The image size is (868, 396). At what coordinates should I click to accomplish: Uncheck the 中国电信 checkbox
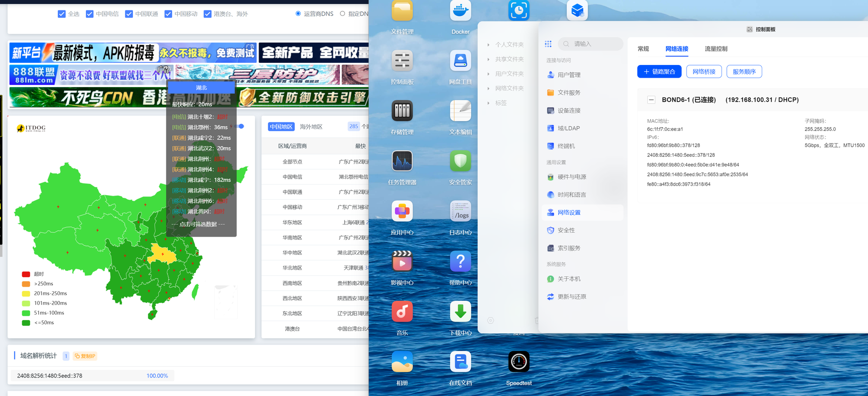point(90,14)
